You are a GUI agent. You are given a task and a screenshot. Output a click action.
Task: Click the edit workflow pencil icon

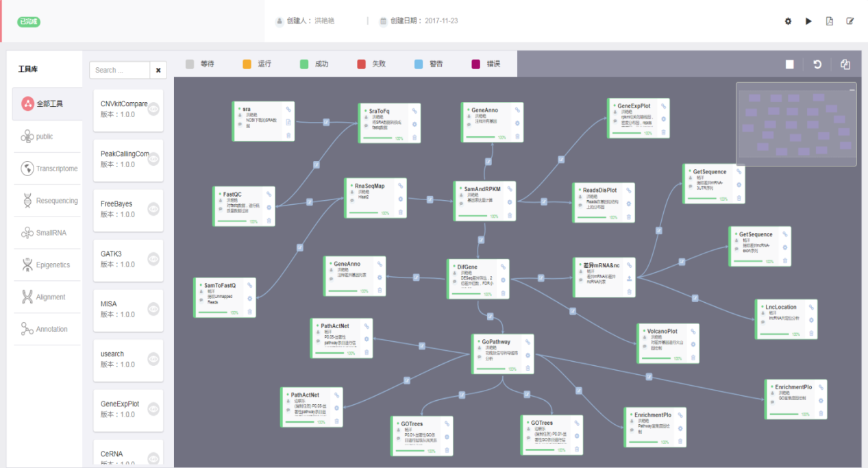[850, 21]
